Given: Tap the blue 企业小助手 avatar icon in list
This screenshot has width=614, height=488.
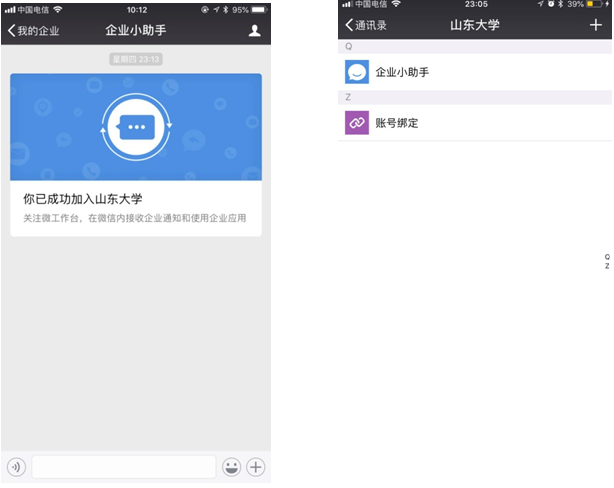Looking at the screenshot, I should [357, 72].
